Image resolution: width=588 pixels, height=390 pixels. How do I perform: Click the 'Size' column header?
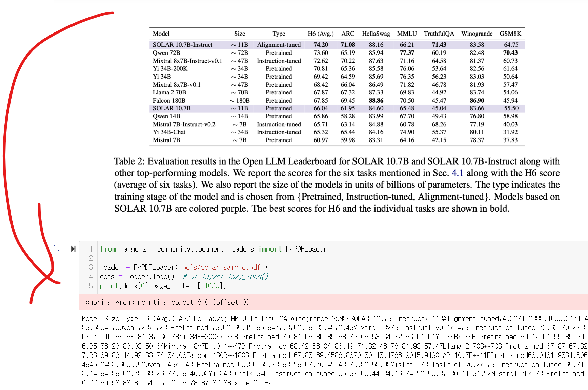(x=239, y=34)
